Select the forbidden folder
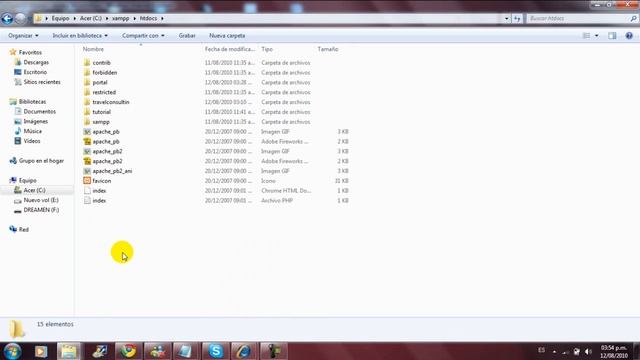 (104, 73)
